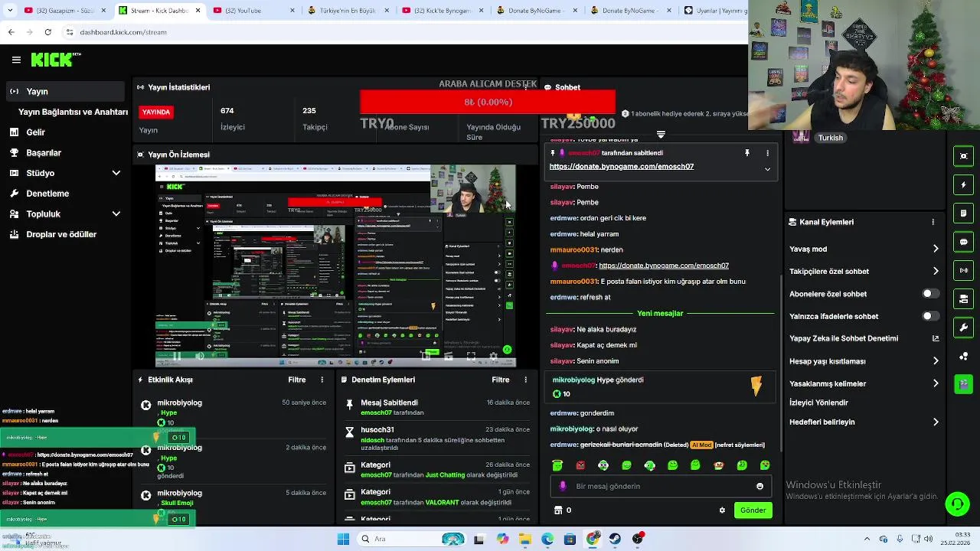Click purple microphone icon in message box
The width and height of the screenshot is (980, 551).
[563, 486]
